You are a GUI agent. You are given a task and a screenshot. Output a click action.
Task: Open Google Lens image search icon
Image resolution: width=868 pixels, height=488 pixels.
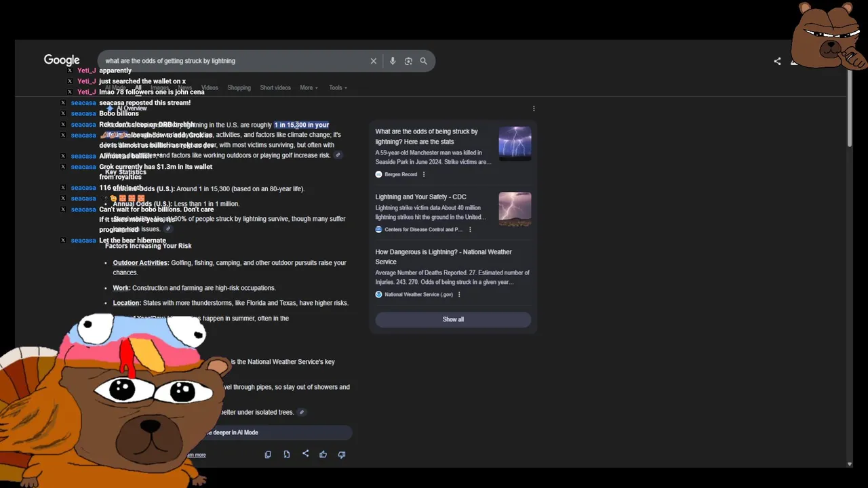(408, 61)
